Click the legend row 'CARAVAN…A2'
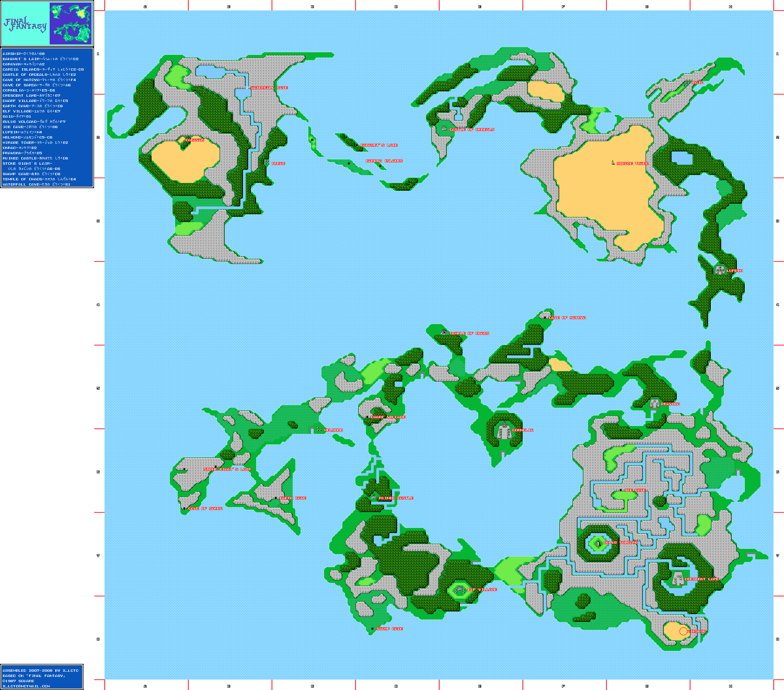Screen dimensions: 784x690 pyautogui.click(x=24, y=64)
